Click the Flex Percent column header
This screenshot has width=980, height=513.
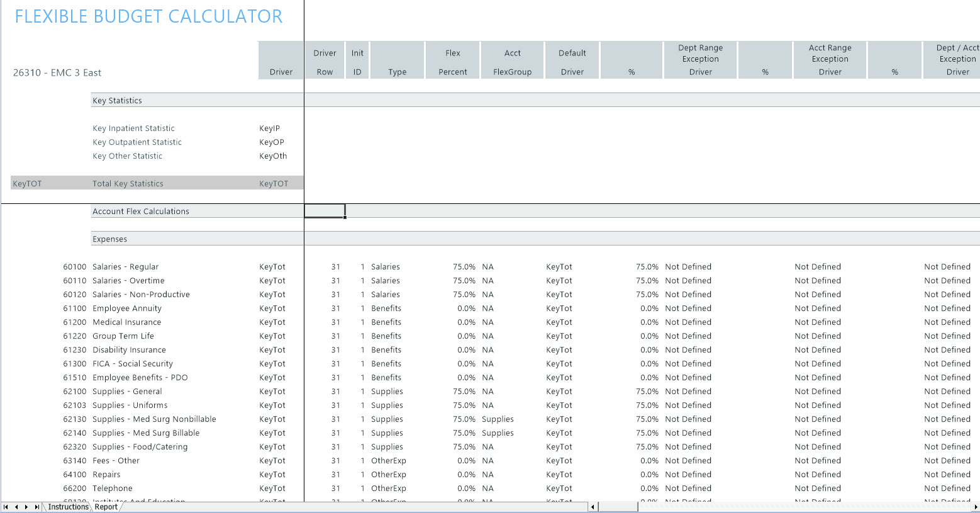click(453, 62)
